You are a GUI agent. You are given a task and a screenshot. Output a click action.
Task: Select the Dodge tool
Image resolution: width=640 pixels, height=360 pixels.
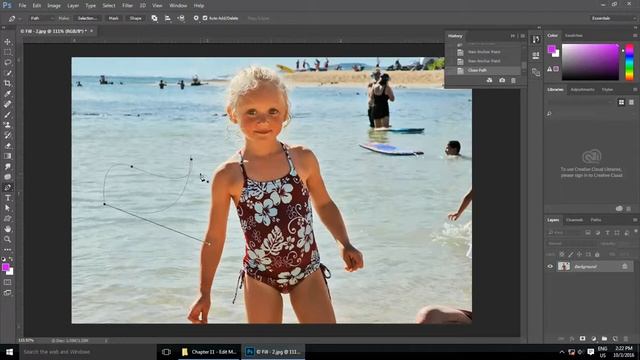tap(7, 177)
